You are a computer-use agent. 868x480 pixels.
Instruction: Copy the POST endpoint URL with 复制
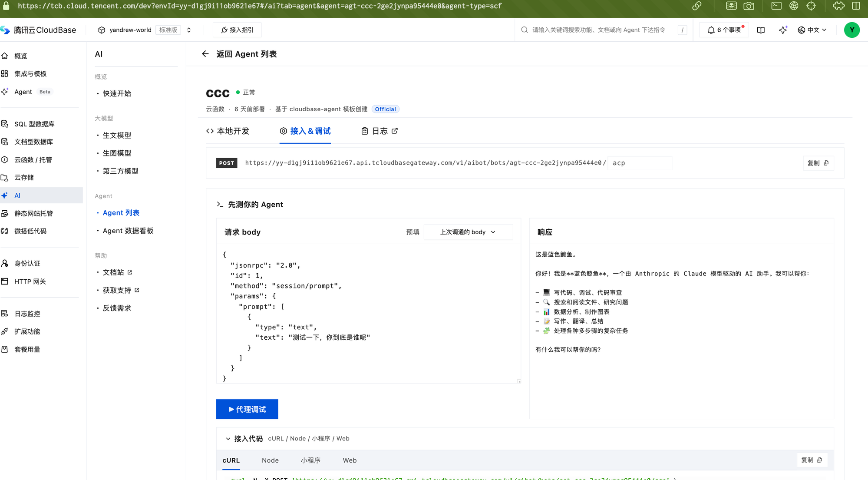tap(818, 163)
